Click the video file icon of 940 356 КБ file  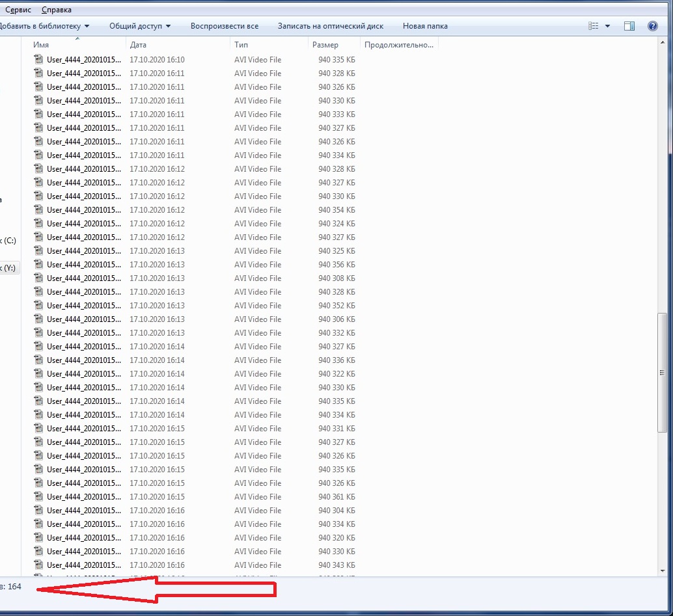coord(38,265)
